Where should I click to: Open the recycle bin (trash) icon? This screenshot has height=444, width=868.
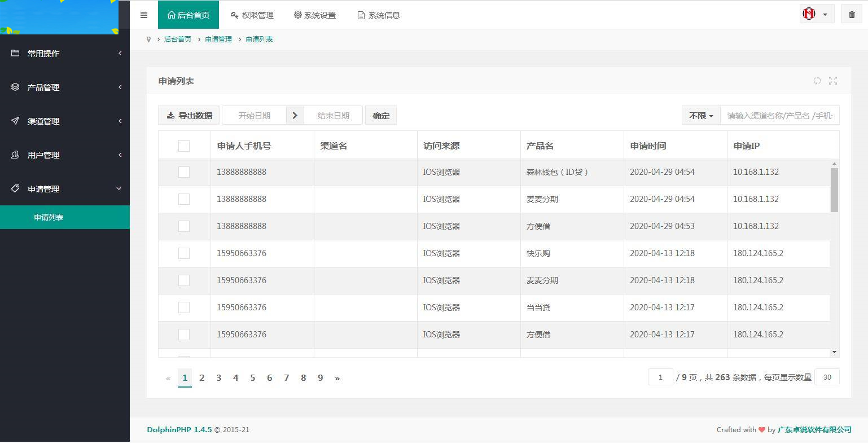click(x=852, y=14)
